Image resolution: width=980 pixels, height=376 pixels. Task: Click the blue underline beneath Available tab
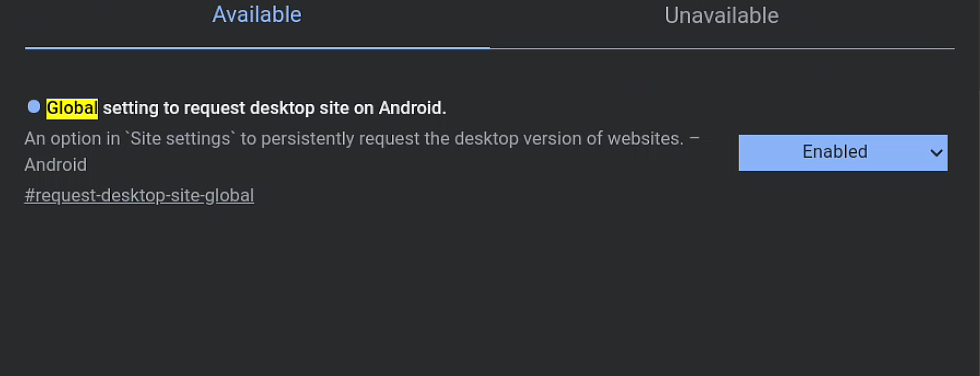coord(256,48)
